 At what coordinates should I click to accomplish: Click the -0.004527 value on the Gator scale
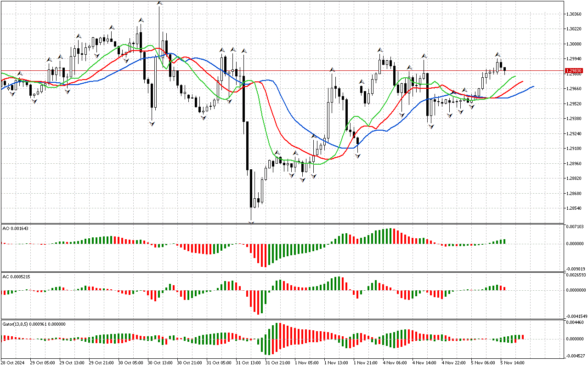576,356
